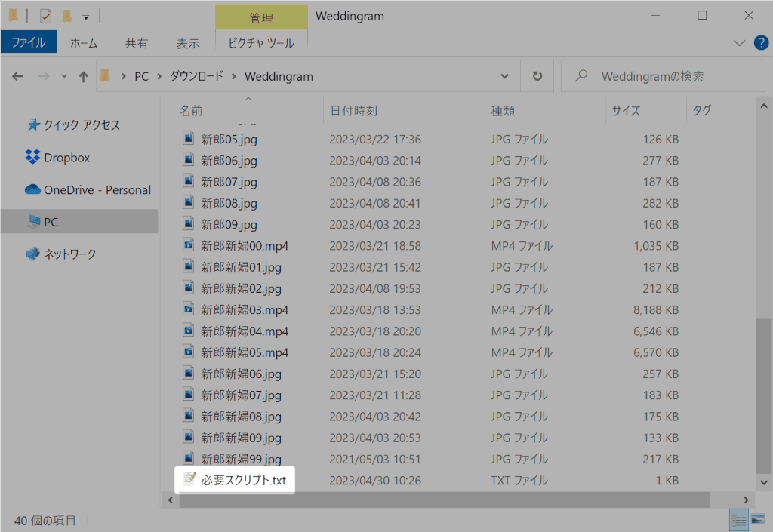
Task: Click the horizontal scrollbar track
Action: click(453, 500)
